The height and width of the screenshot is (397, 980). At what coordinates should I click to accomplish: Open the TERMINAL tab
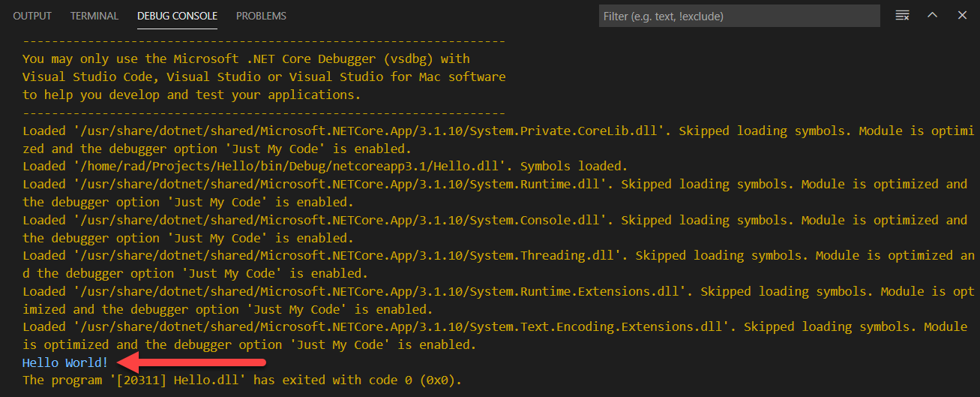click(x=94, y=16)
